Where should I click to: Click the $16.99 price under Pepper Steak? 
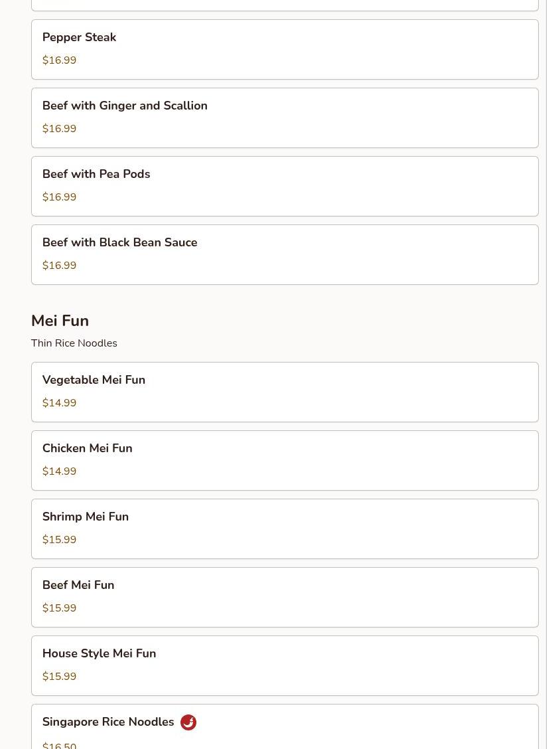click(59, 60)
